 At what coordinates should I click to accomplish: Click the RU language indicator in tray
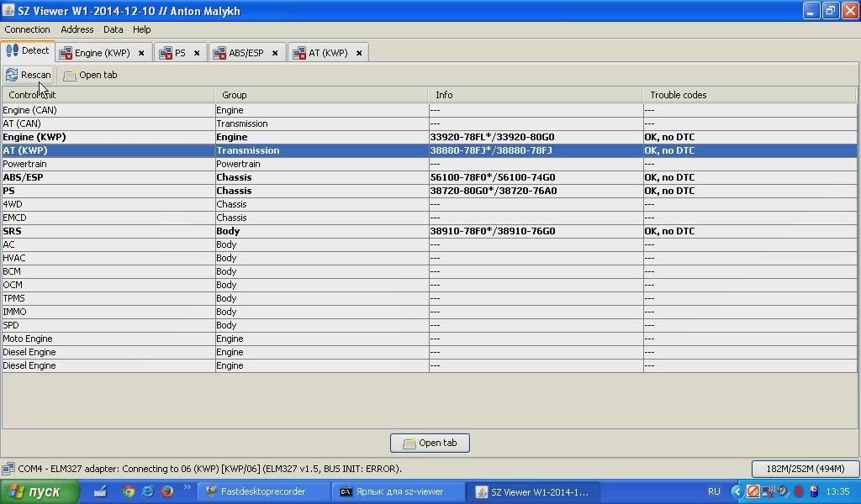pyautogui.click(x=714, y=491)
